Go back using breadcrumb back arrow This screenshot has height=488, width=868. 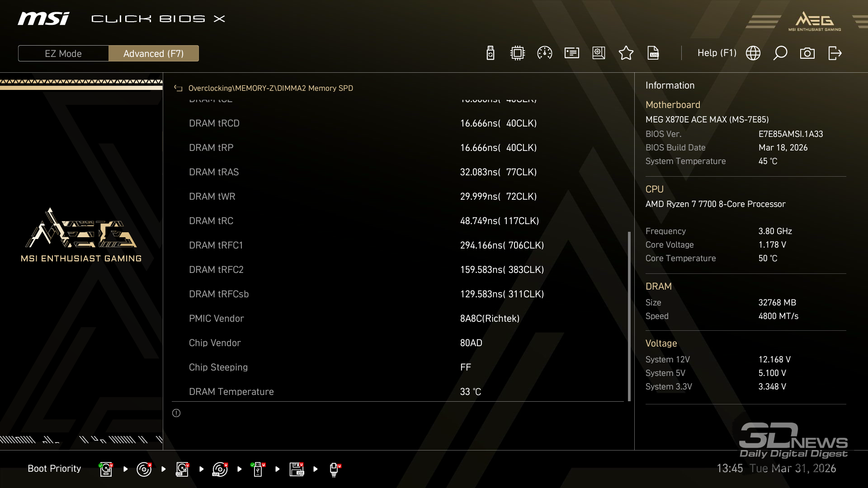click(178, 89)
